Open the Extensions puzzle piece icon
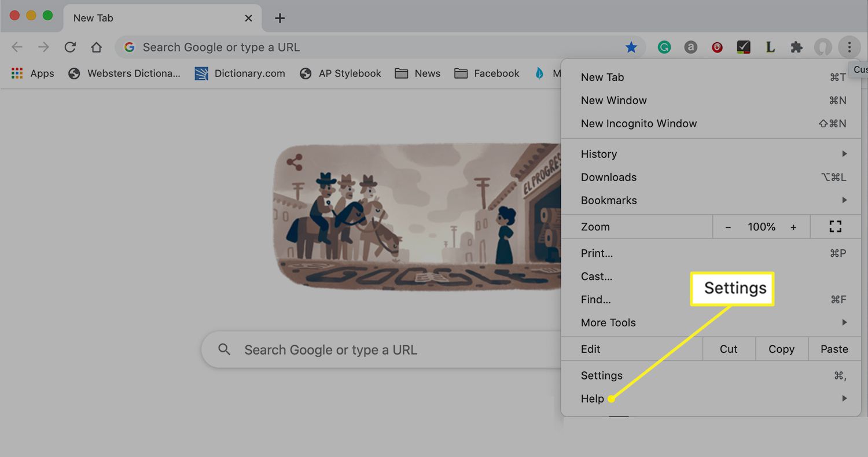 point(797,47)
